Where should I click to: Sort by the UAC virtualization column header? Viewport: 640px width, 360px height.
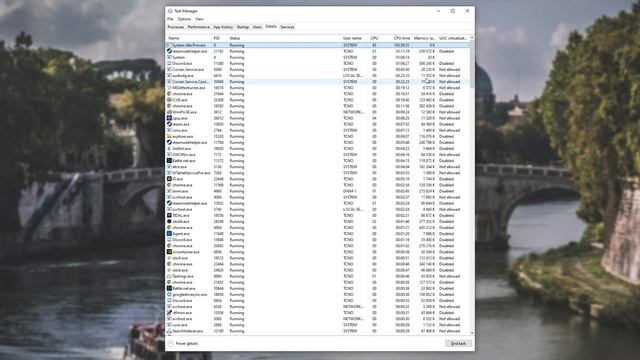click(x=453, y=38)
